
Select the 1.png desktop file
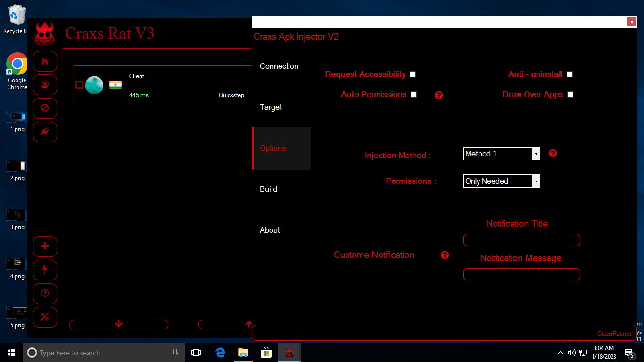coord(17,121)
